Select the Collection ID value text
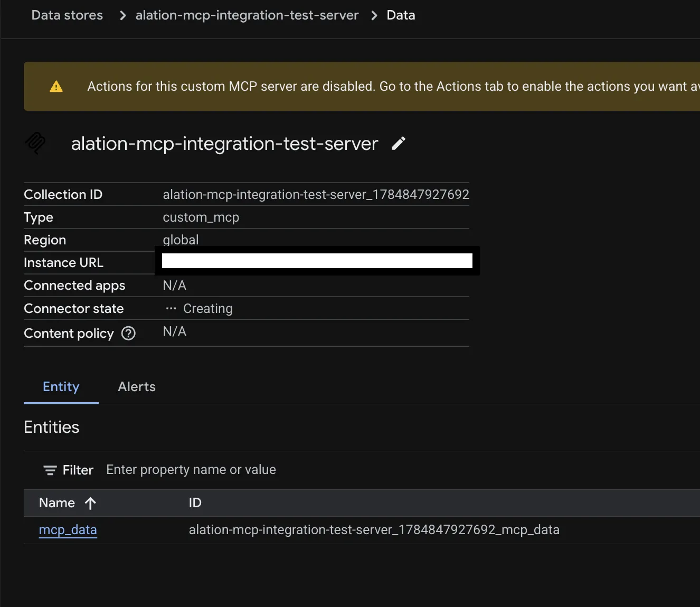This screenshot has height=607, width=700. point(316,195)
